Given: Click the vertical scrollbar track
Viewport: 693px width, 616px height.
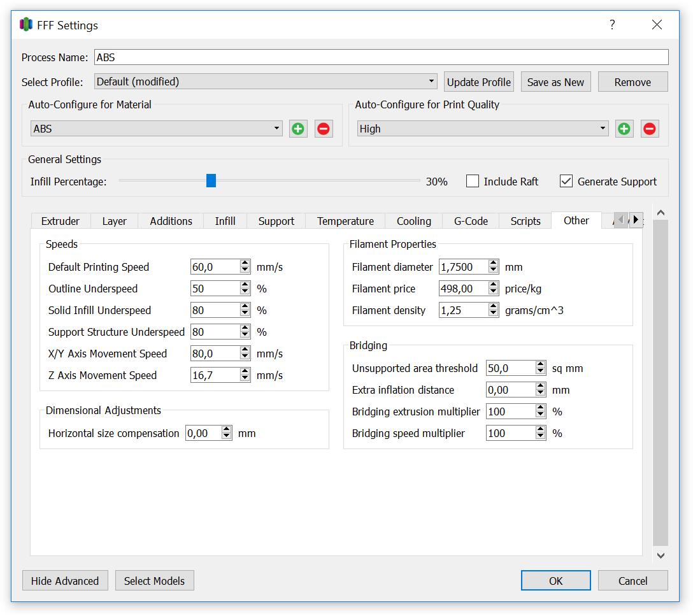Looking at the screenshot, I should pyautogui.click(x=661, y=383).
